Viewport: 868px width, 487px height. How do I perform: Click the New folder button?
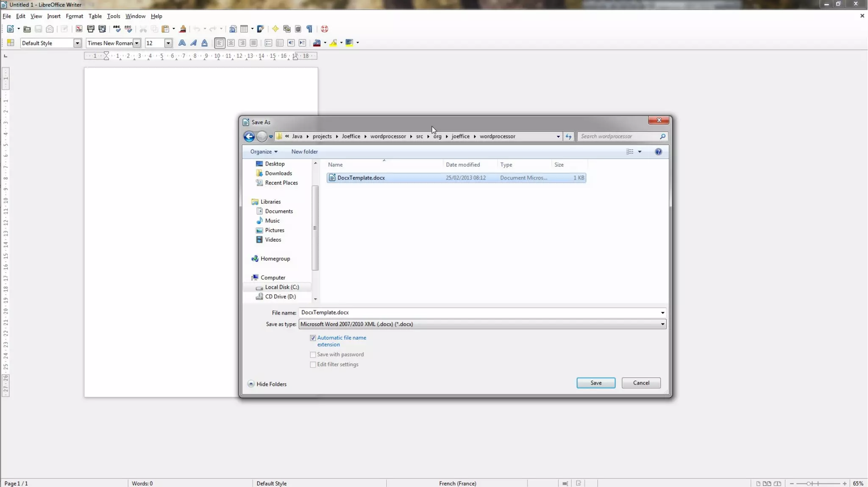click(304, 152)
